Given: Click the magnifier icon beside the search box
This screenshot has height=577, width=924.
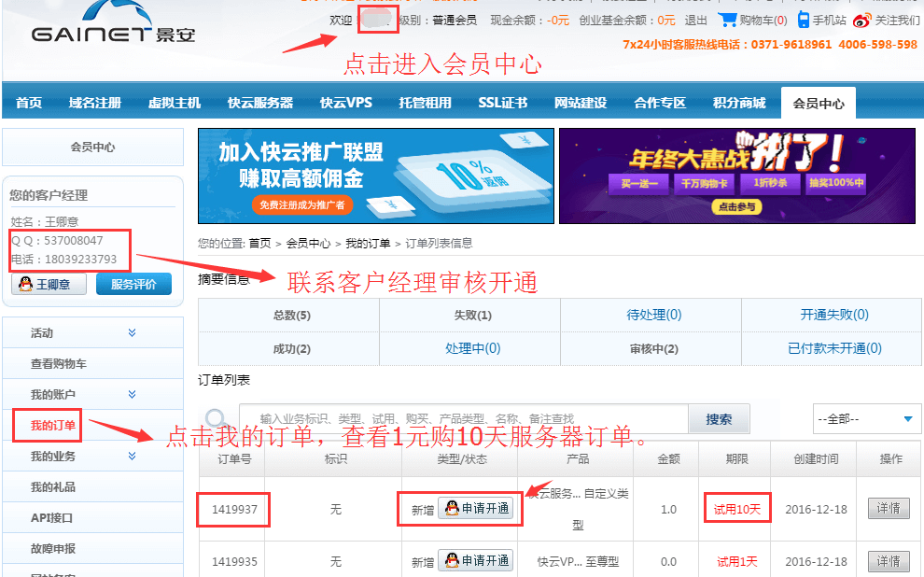Looking at the screenshot, I should pos(217,418).
